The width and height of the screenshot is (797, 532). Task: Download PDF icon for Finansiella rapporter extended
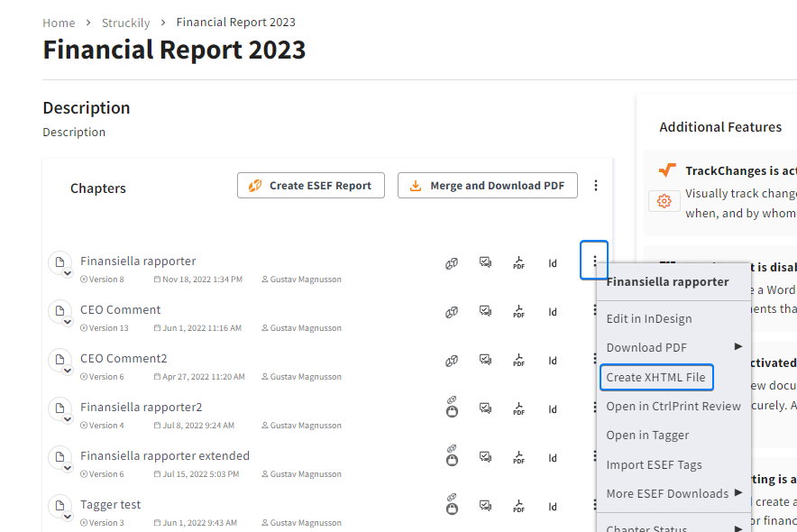coord(519,458)
